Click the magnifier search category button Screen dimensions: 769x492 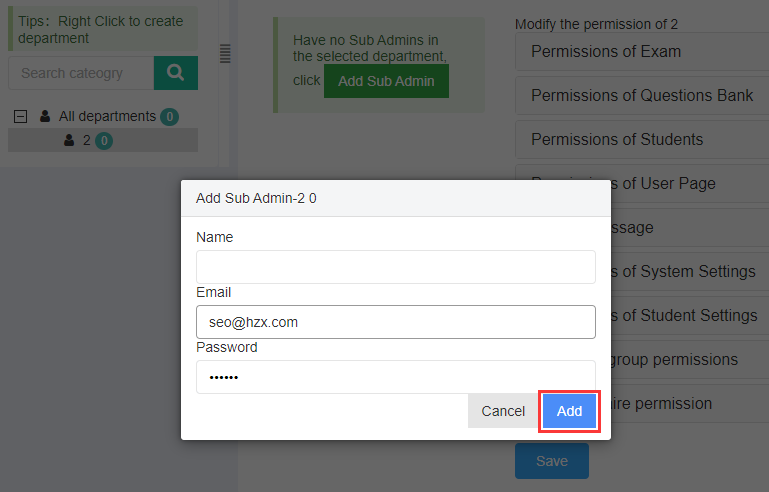[x=176, y=73]
